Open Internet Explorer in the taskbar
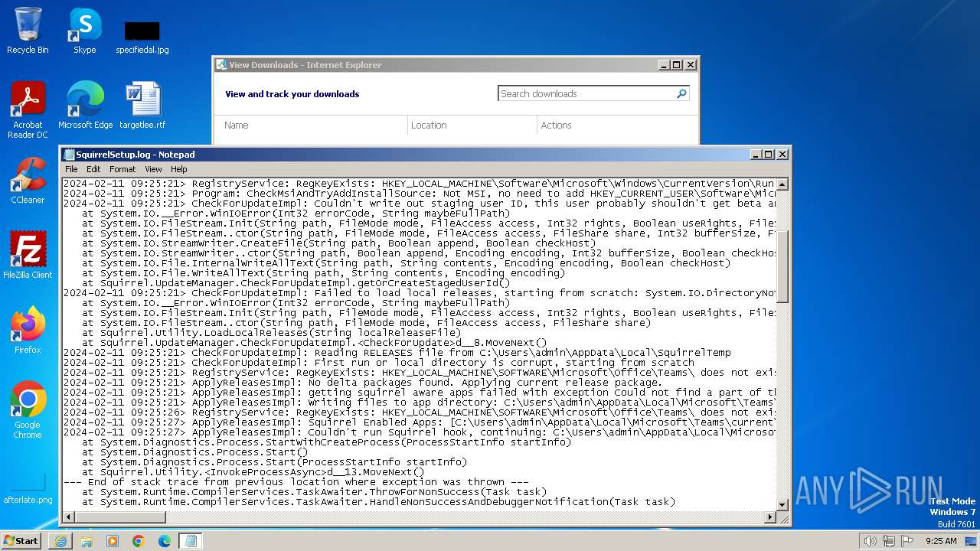This screenshot has height=551, width=980. [x=60, y=541]
